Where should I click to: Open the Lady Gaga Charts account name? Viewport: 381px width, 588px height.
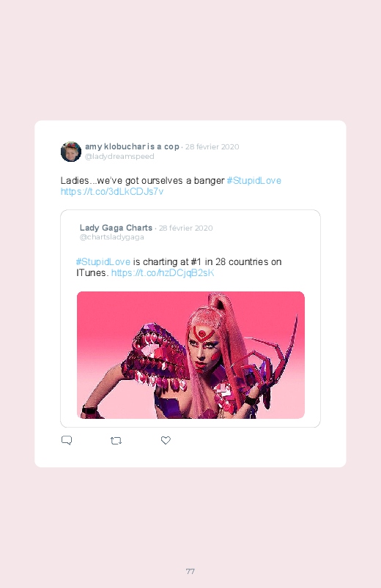tap(116, 228)
